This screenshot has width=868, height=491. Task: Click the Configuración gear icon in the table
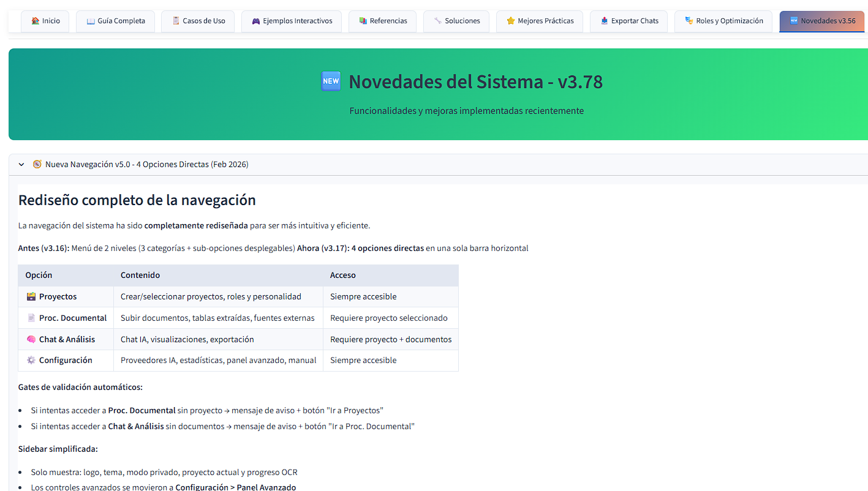tap(31, 360)
